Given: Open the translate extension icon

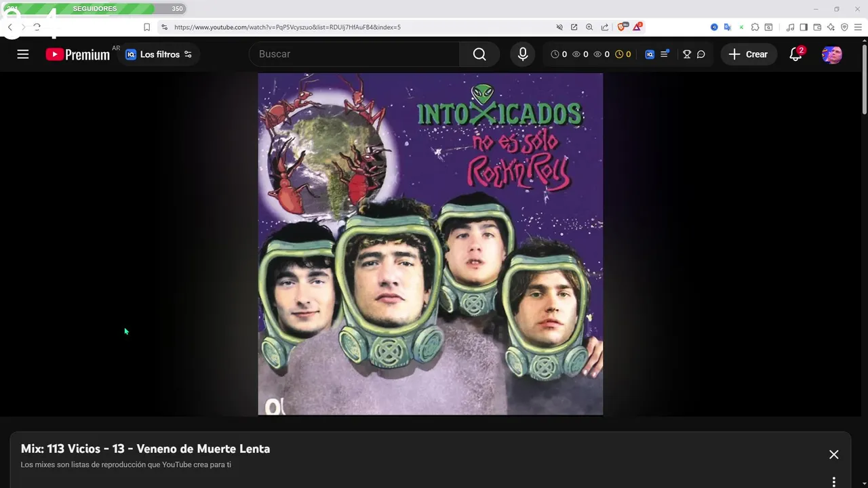Looking at the screenshot, I should (728, 27).
